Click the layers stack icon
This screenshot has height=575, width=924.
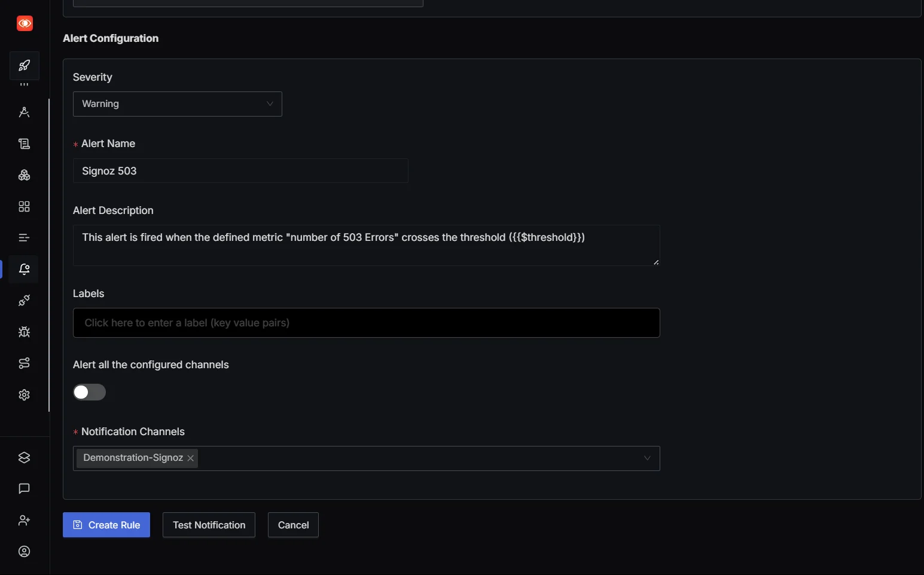[x=25, y=458]
